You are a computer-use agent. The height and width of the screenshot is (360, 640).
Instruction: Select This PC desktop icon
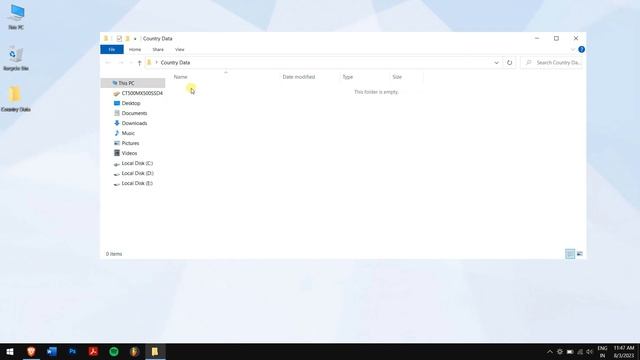tap(16, 17)
